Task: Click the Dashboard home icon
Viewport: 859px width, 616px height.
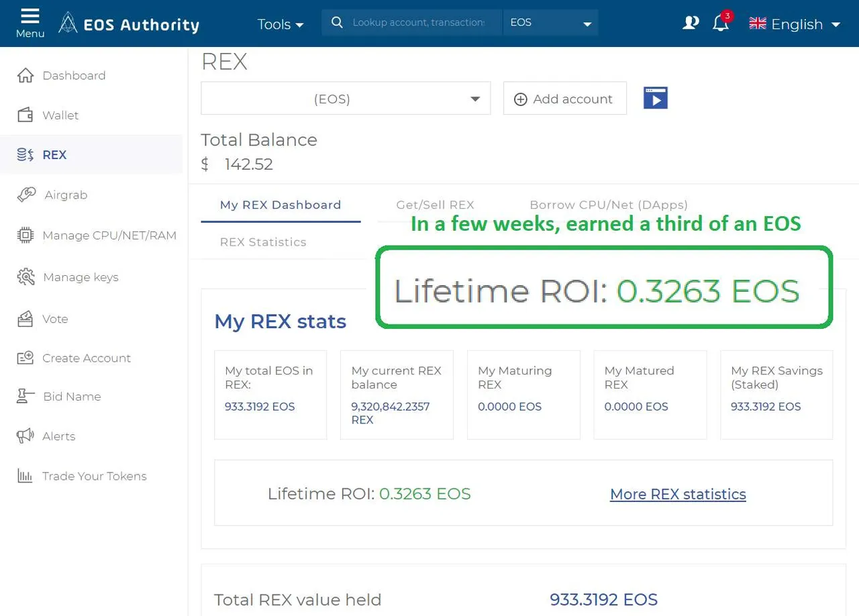Action: point(26,75)
